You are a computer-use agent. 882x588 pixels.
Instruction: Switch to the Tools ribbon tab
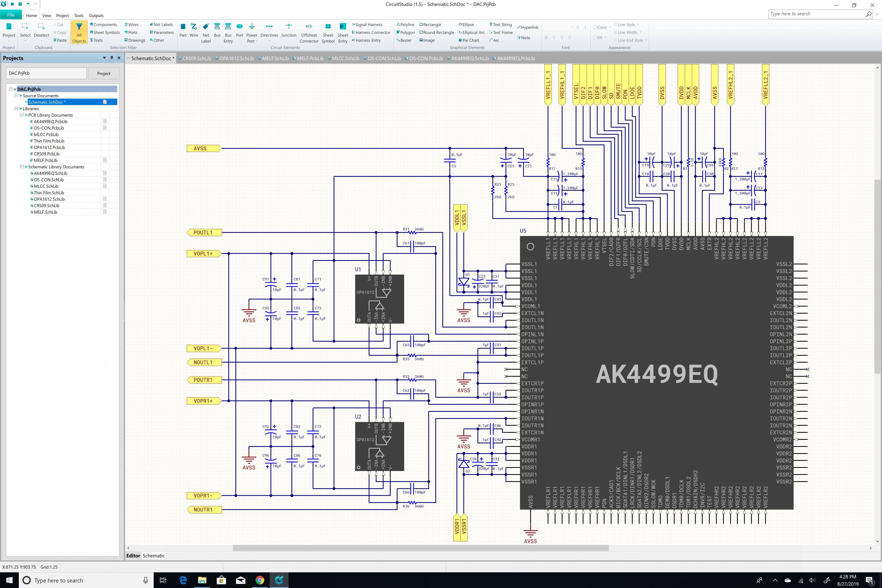[79, 15]
